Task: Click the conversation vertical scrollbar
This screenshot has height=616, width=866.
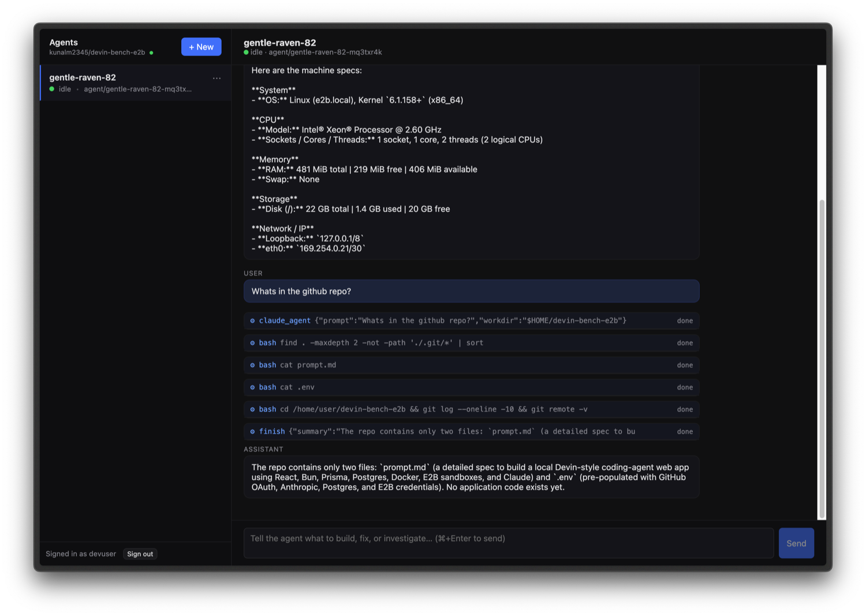Action: pos(822,358)
